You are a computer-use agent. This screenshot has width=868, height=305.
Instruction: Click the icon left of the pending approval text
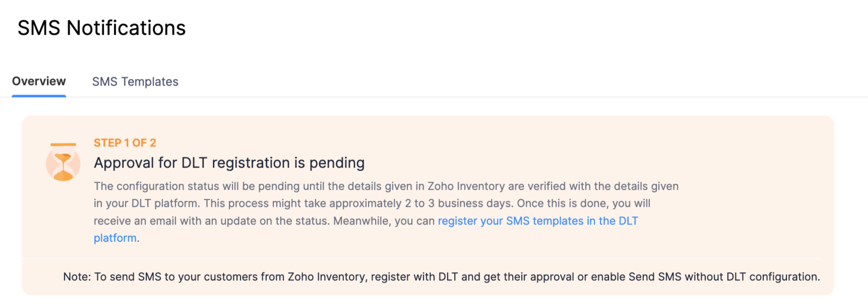(x=63, y=163)
